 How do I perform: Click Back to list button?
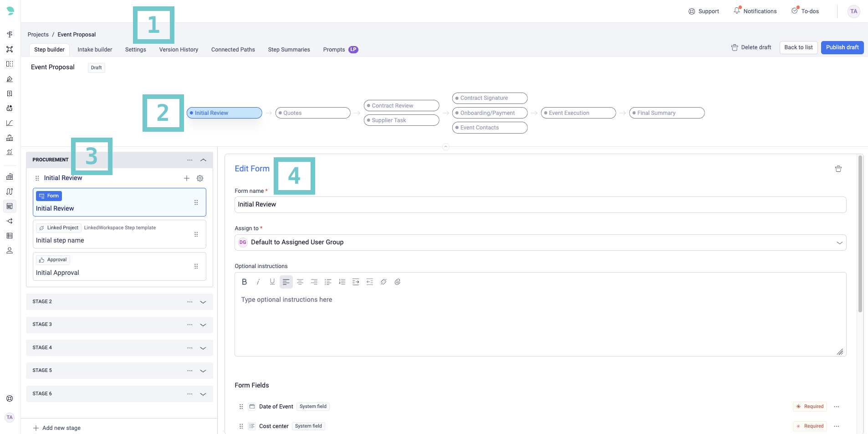click(798, 47)
